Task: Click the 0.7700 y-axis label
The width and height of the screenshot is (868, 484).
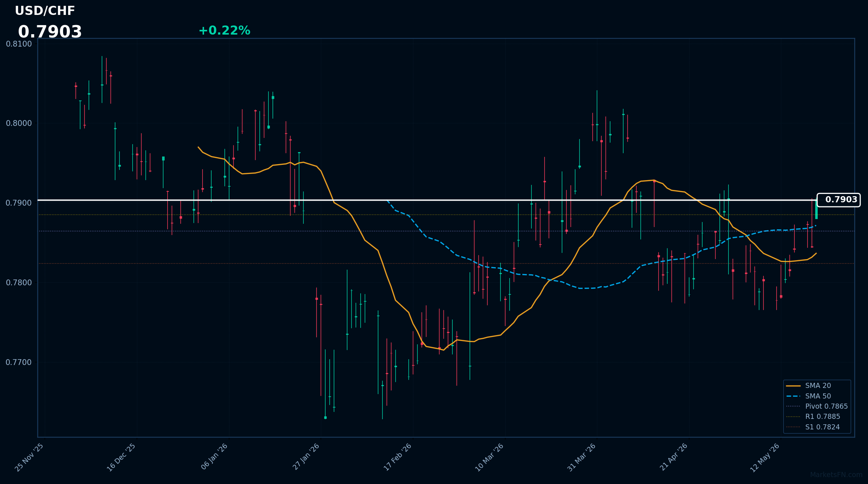Action: (x=19, y=362)
